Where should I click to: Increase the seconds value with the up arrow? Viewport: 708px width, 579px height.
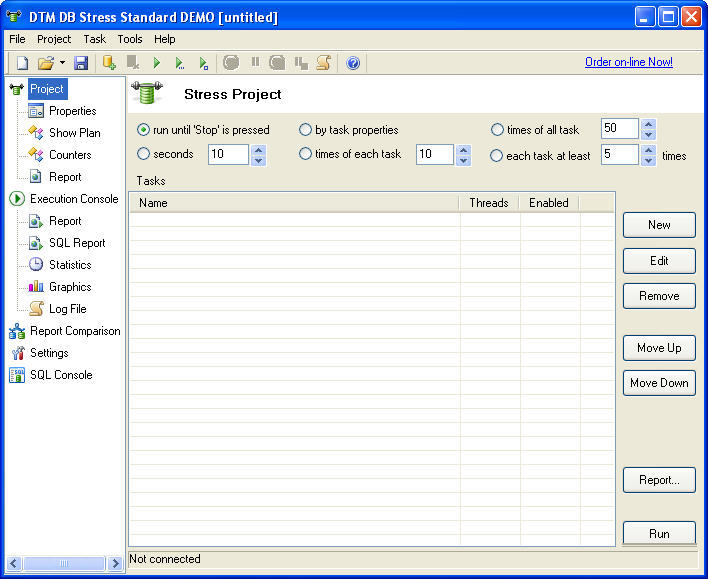point(258,150)
